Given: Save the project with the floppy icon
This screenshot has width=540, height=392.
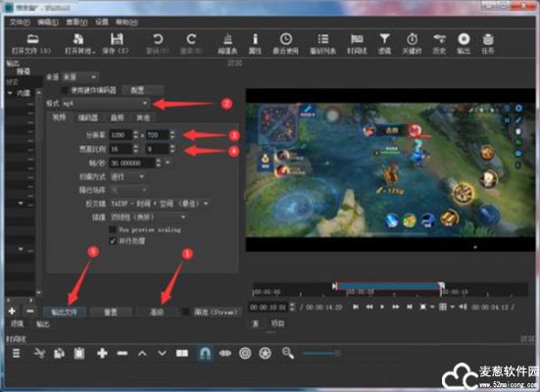Looking at the screenshot, I should pyautogui.click(x=116, y=43).
